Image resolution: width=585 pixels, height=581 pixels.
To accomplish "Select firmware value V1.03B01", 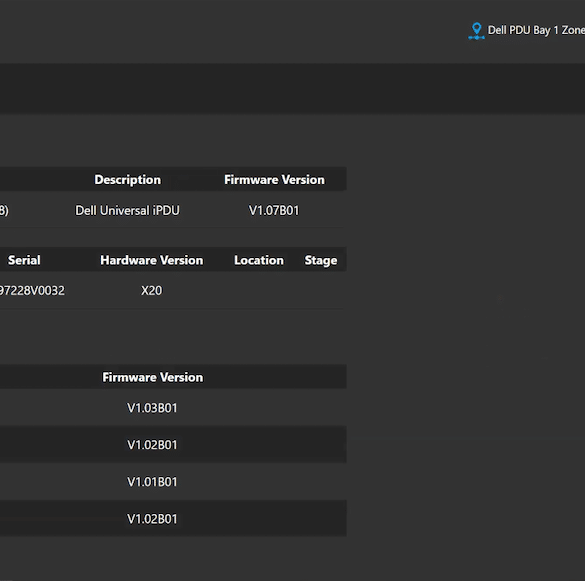I will click(152, 408).
